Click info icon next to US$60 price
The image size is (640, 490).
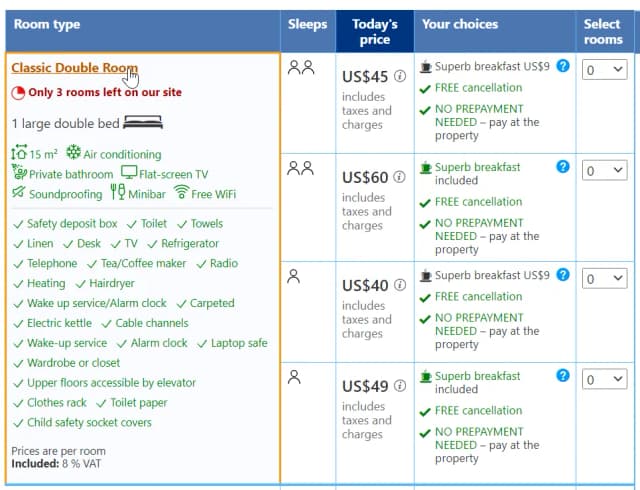tap(400, 177)
